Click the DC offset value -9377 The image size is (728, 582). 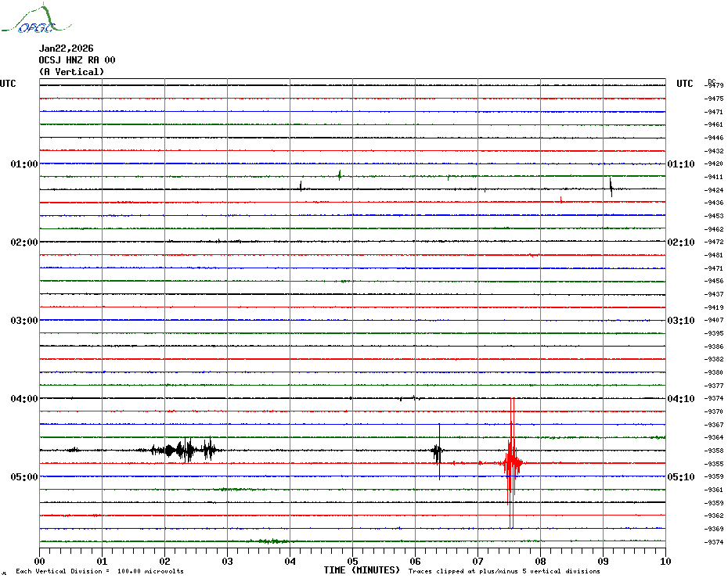[x=714, y=386]
